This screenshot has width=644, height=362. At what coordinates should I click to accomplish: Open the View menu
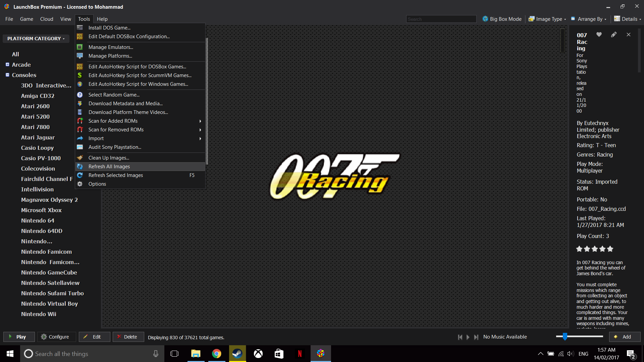(65, 19)
